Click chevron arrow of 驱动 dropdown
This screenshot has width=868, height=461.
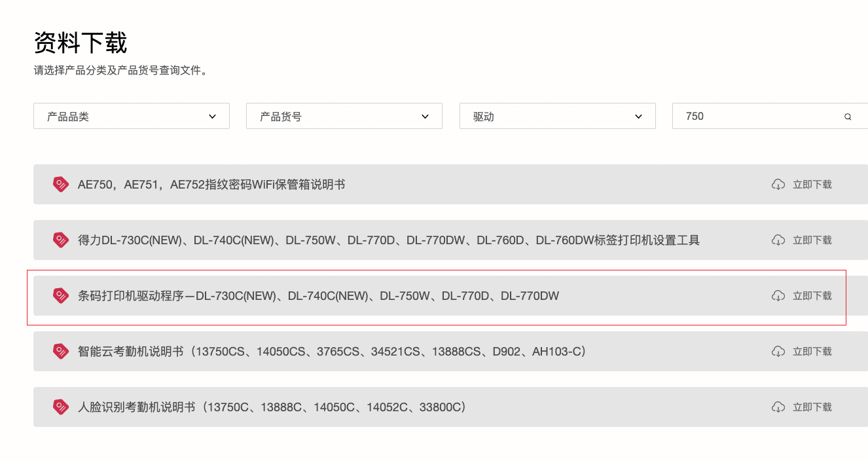click(x=638, y=117)
